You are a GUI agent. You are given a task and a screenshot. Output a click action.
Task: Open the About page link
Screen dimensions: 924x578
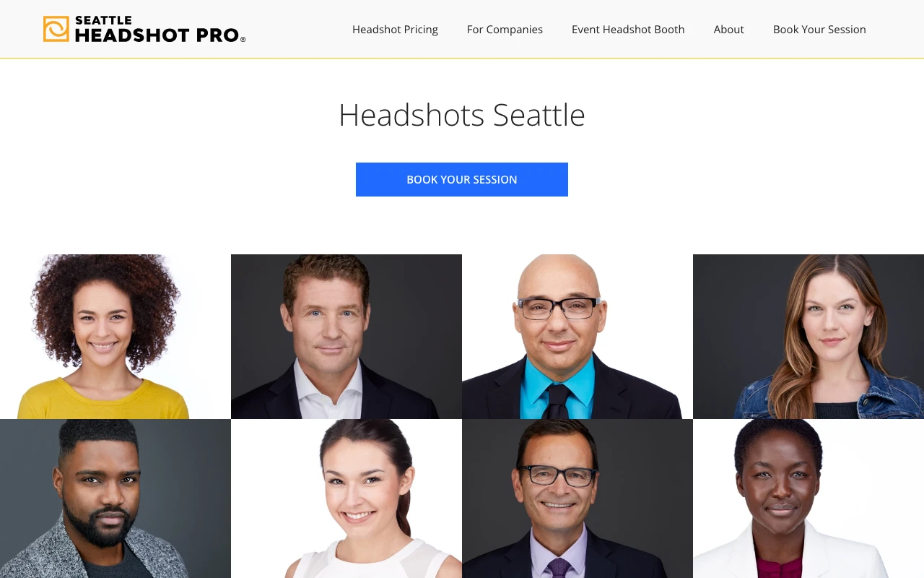click(728, 30)
